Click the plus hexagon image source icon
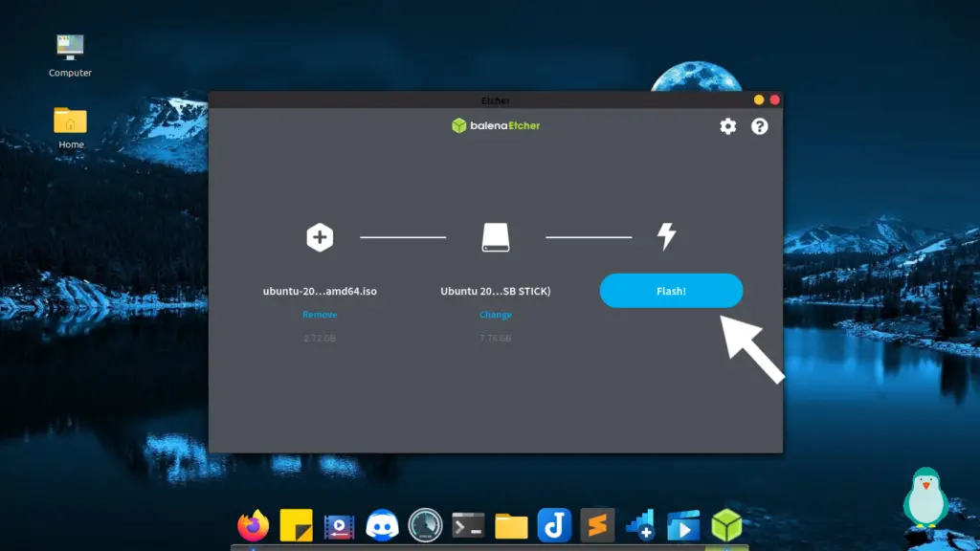The width and height of the screenshot is (980, 551). 320,237
